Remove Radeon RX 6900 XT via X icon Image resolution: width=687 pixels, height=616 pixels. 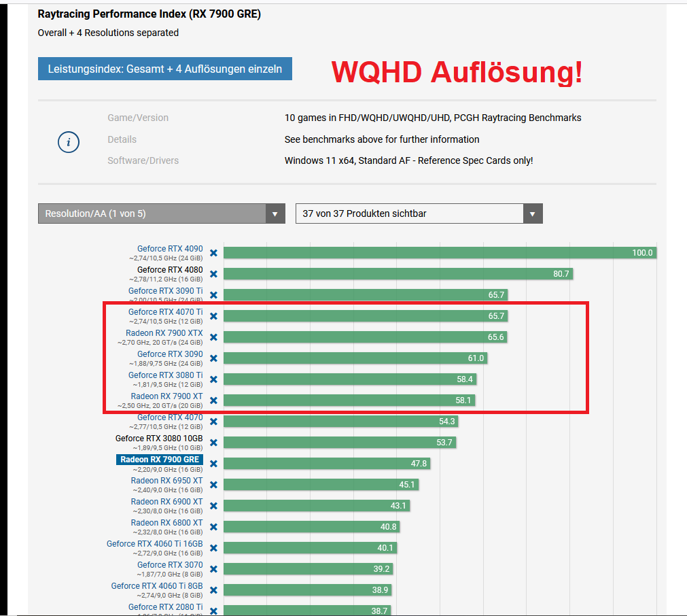[x=213, y=506]
